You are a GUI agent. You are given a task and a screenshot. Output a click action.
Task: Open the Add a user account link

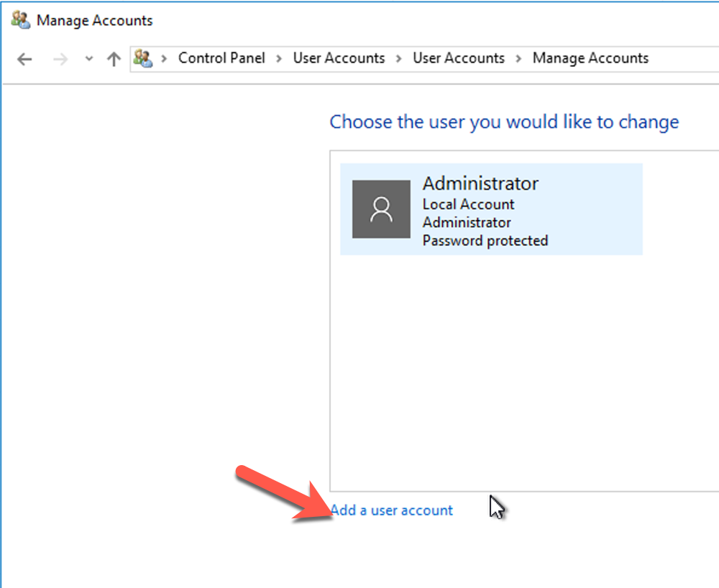(x=392, y=510)
